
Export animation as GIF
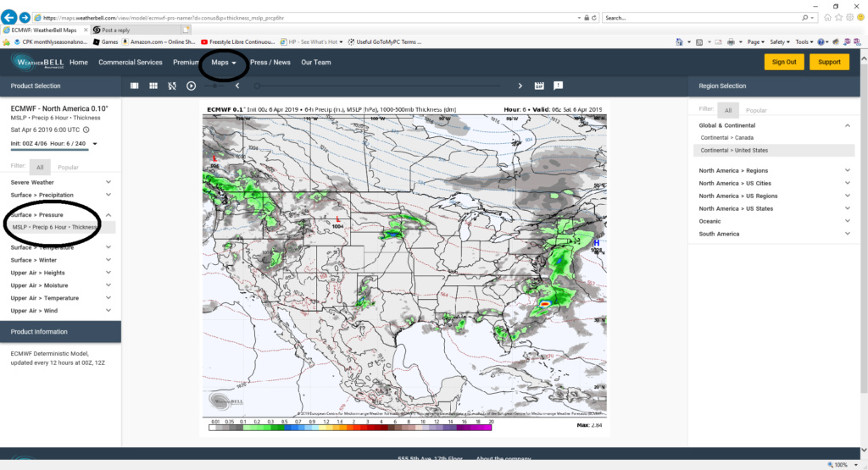pyautogui.click(x=539, y=86)
